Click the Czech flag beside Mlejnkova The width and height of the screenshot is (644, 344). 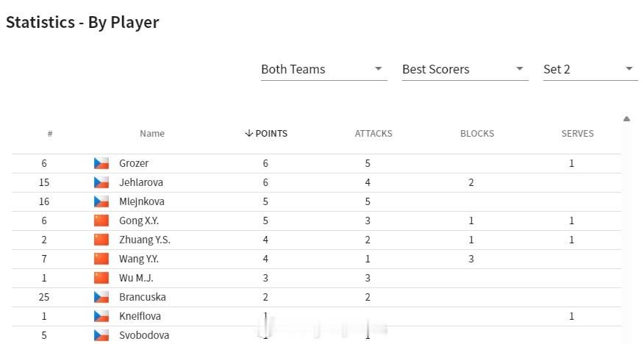click(x=101, y=201)
